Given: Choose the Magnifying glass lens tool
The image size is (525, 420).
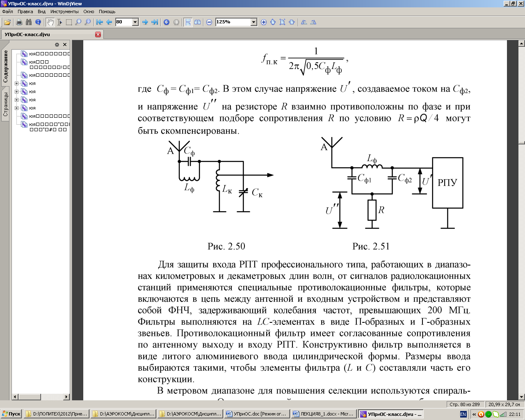Looking at the screenshot, I should coord(78,22).
